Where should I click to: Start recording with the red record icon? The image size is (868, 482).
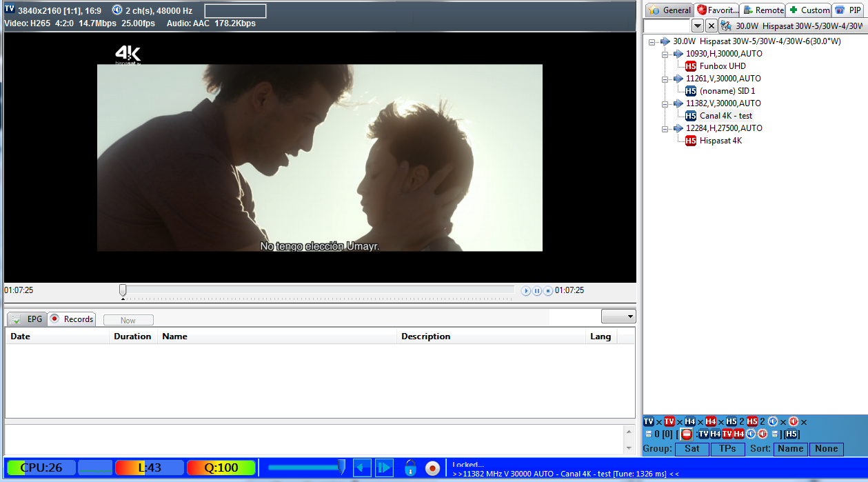coord(432,468)
